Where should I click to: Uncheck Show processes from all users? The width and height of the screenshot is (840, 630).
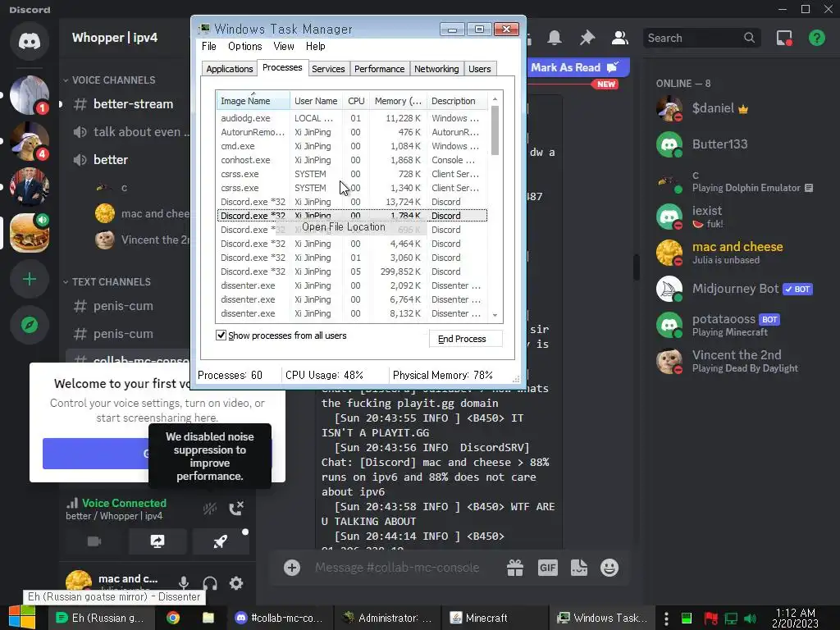click(221, 336)
